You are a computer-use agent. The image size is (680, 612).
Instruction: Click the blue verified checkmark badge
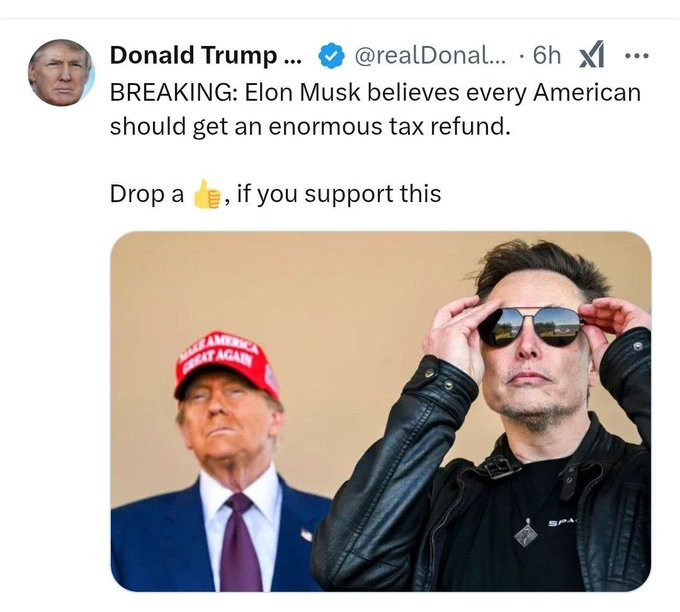tap(329, 54)
